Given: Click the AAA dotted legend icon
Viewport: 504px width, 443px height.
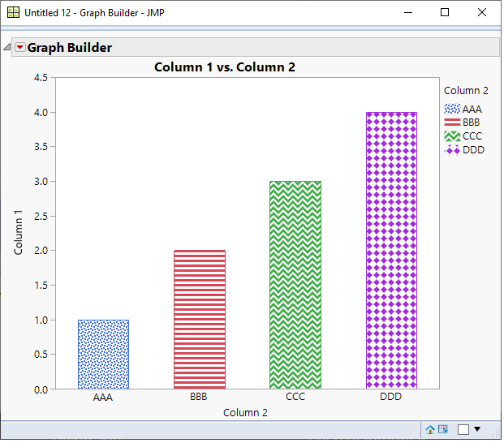Looking at the screenshot, I should pos(452,109).
